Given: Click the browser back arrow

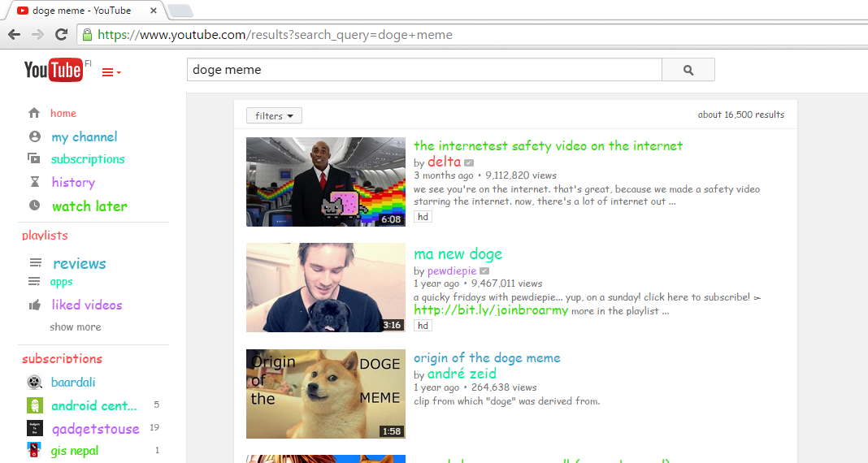Looking at the screenshot, I should point(15,35).
